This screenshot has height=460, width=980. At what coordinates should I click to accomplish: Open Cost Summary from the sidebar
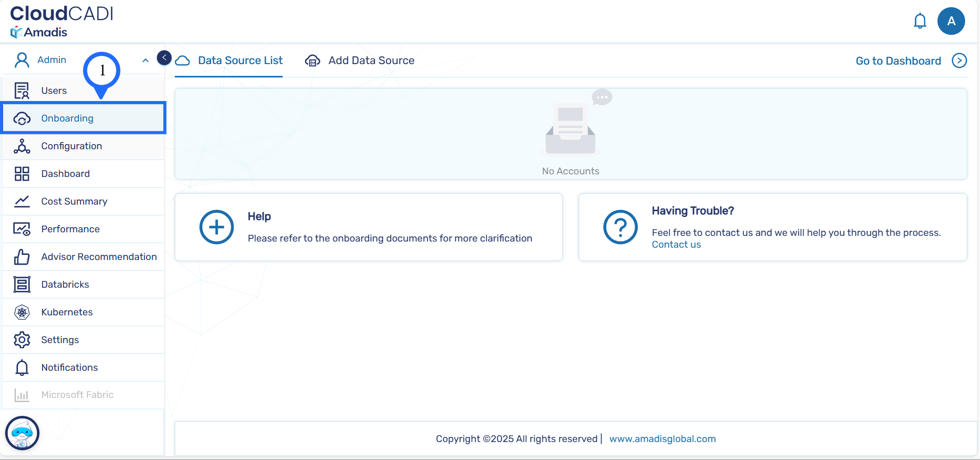click(x=74, y=202)
